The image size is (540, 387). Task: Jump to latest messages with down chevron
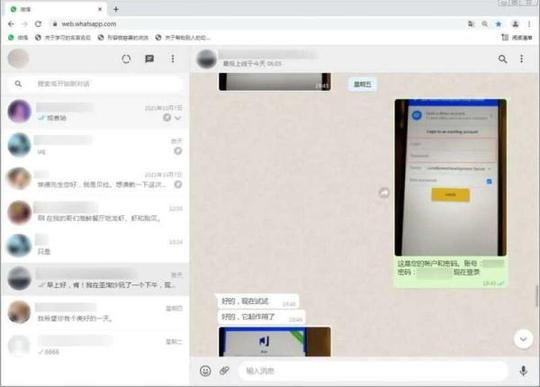pos(523,339)
